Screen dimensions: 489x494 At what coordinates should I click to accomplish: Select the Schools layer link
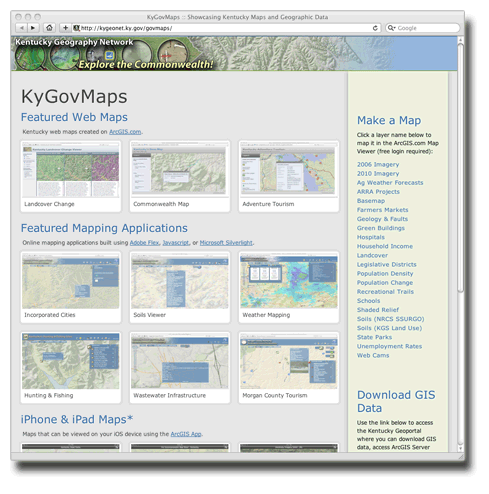[x=368, y=301]
